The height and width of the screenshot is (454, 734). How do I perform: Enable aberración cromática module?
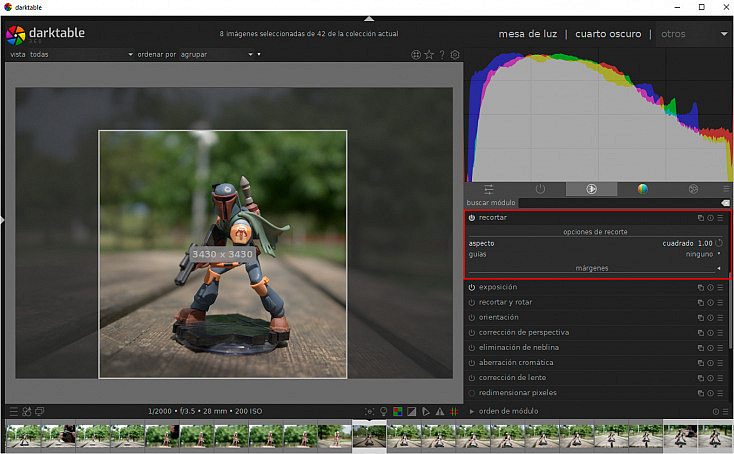pos(472,363)
